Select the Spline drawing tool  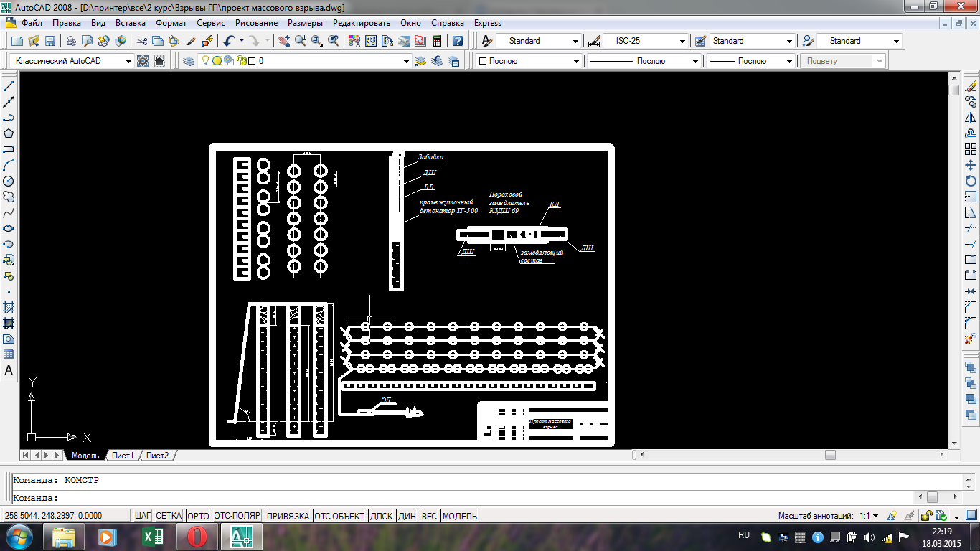point(9,212)
